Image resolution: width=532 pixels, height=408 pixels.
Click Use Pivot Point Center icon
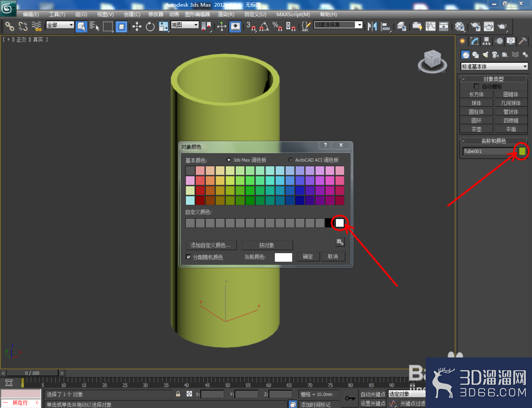click(206, 26)
